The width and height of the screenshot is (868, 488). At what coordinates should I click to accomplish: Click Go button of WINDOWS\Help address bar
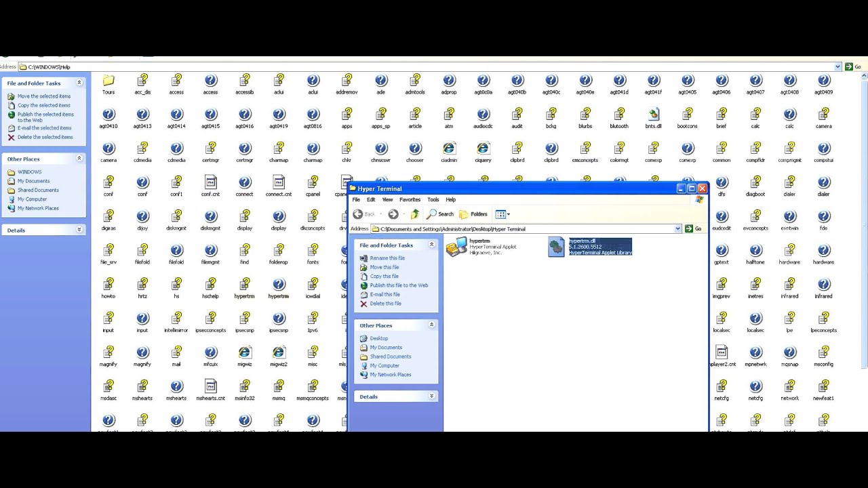(x=852, y=66)
